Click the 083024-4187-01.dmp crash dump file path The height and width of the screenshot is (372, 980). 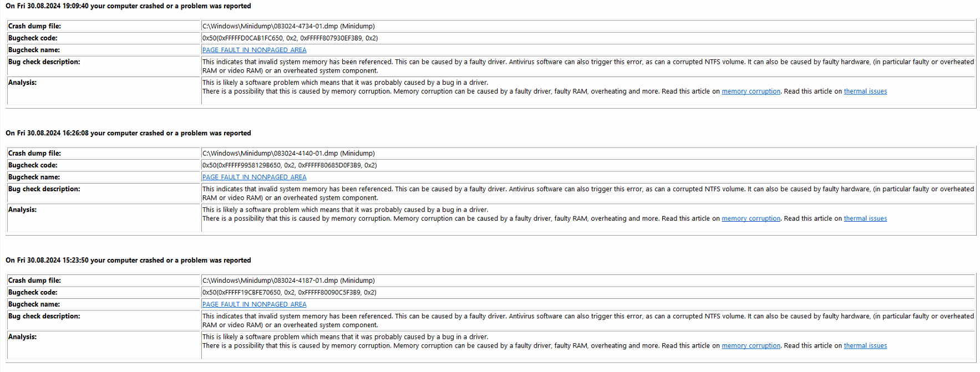click(288, 281)
